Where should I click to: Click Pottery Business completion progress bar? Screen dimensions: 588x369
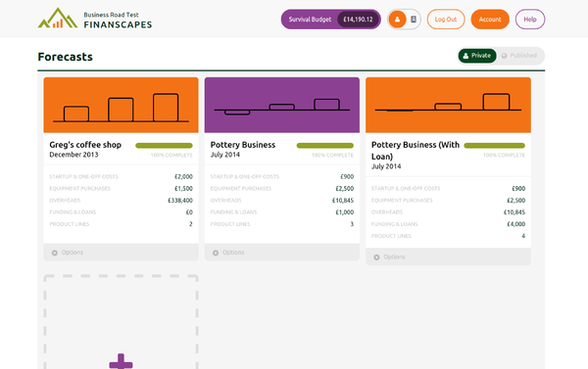tap(324, 146)
